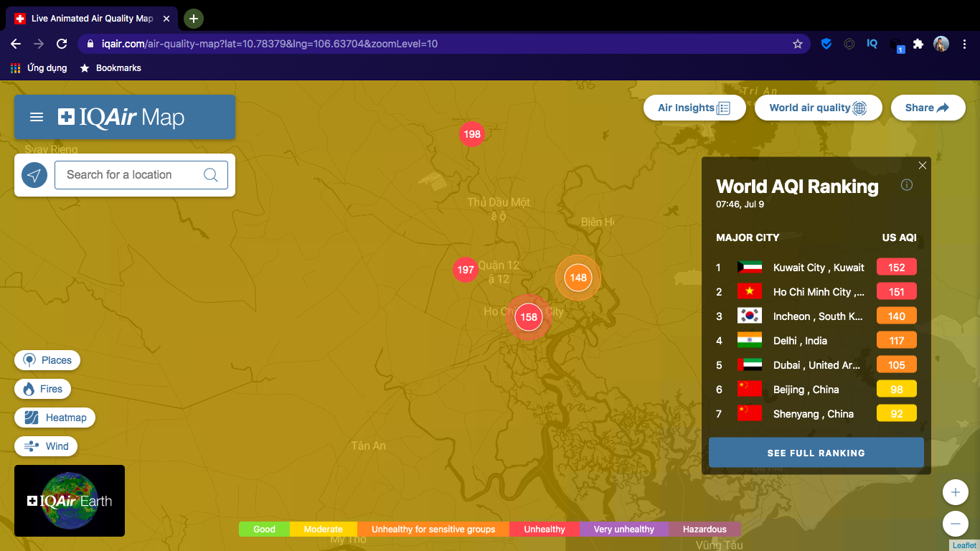
Task: Select the Live Animated Air Quality Map tab
Action: coord(92,19)
